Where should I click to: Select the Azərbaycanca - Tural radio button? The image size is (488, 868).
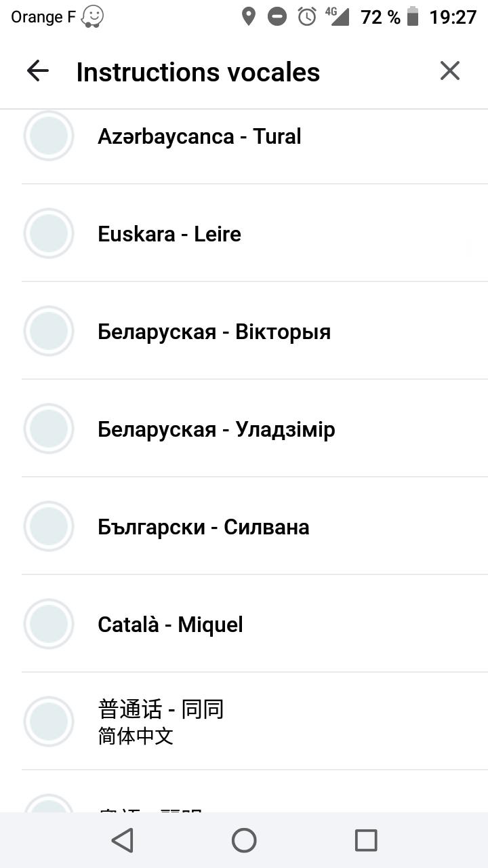tap(49, 136)
